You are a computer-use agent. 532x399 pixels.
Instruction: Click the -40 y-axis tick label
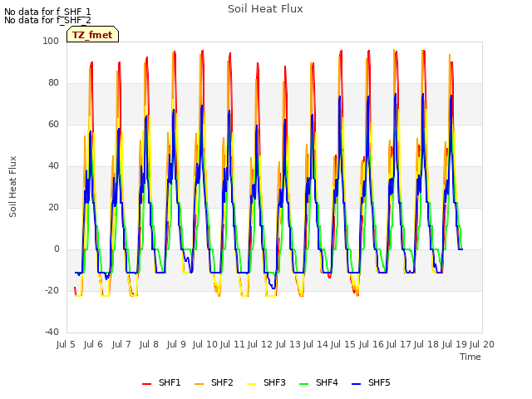pyautogui.click(x=52, y=332)
